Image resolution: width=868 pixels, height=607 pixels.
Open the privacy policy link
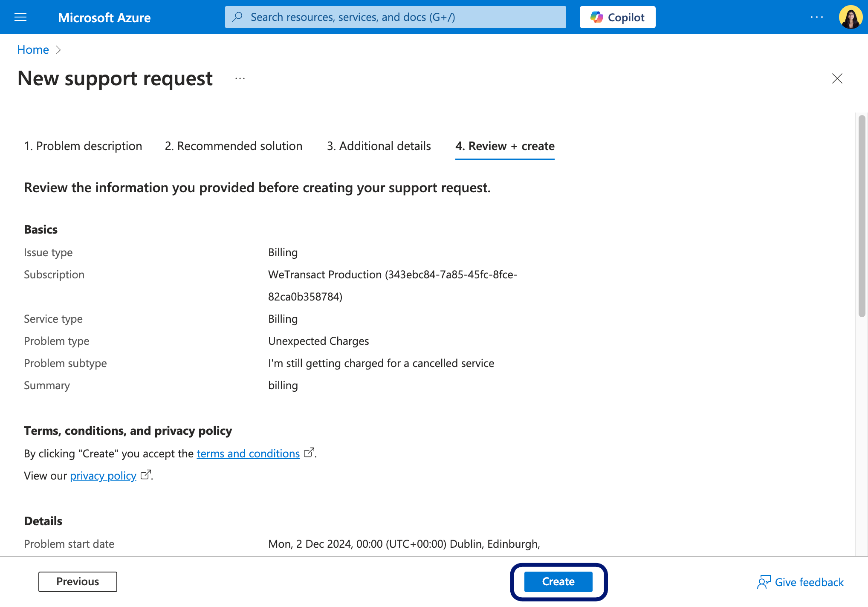(103, 476)
